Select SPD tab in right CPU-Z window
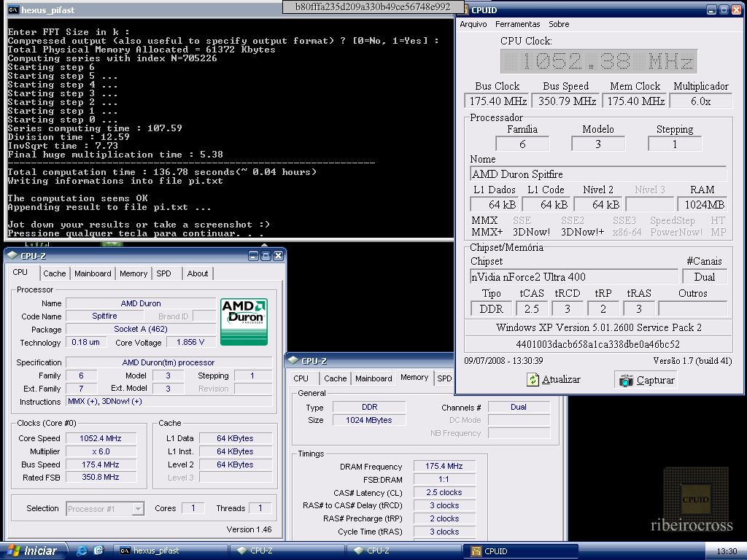 [444, 378]
